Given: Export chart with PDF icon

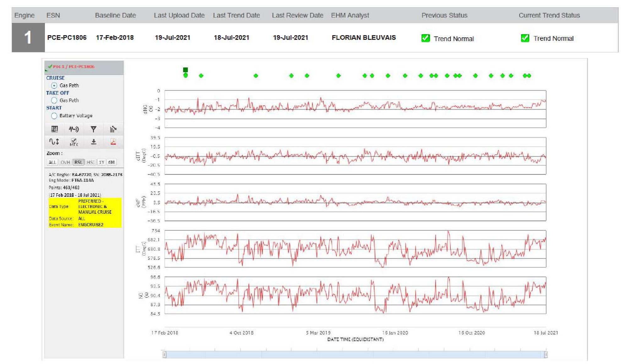Looking at the screenshot, I should point(113,142).
